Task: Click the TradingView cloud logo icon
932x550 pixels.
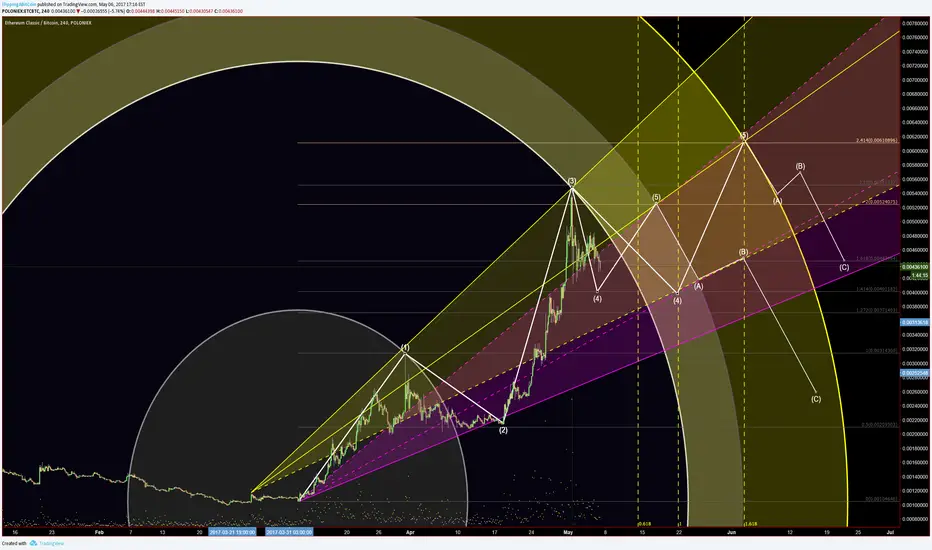Action: 33,543
